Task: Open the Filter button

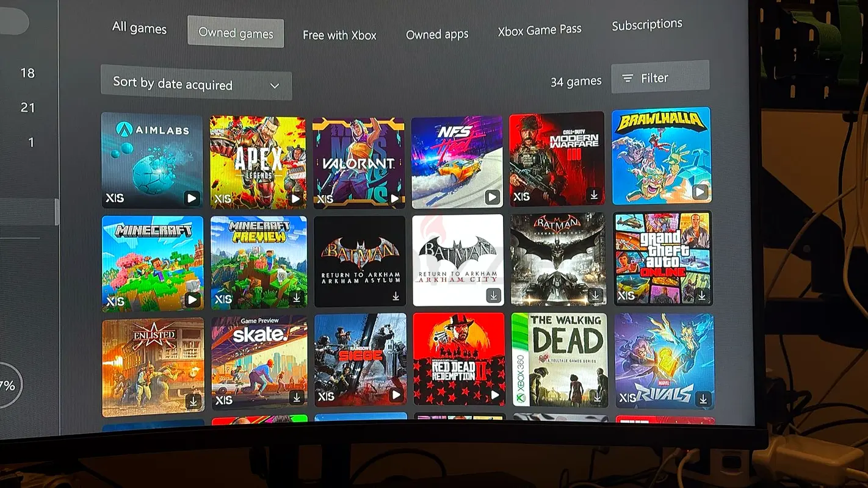Action: coord(660,77)
